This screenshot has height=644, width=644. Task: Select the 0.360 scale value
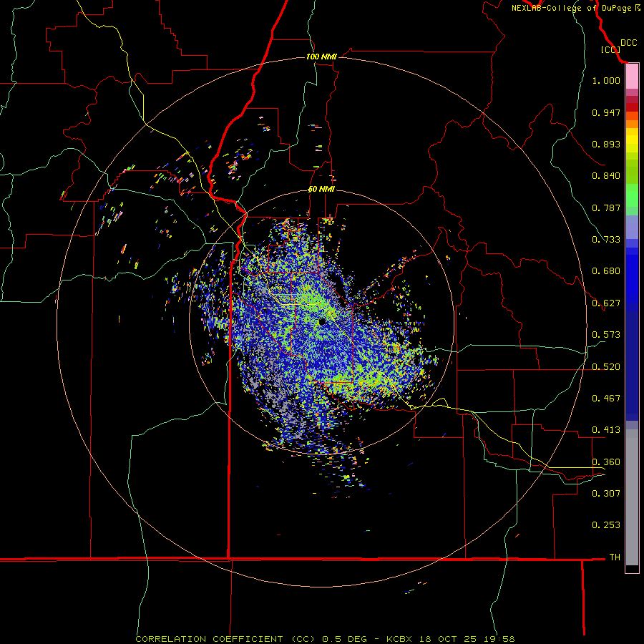tap(606, 462)
